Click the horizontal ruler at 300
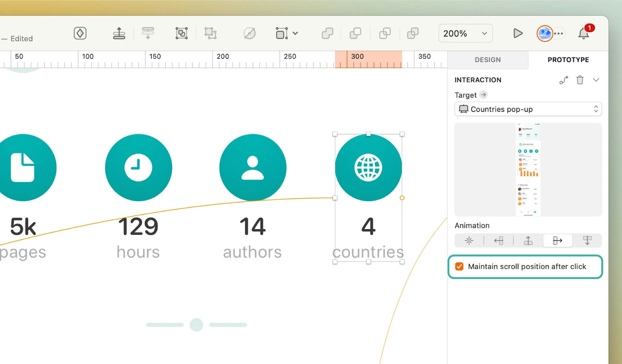 click(x=357, y=57)
